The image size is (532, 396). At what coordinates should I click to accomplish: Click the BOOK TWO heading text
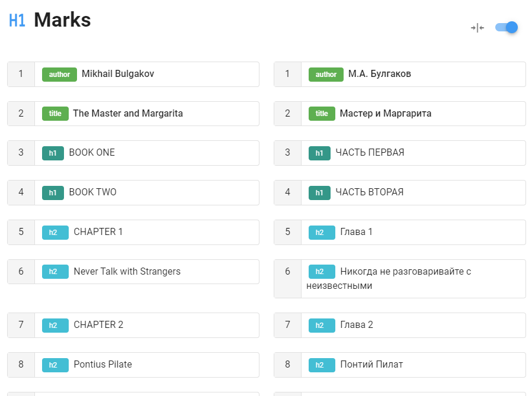coord(92,192)
